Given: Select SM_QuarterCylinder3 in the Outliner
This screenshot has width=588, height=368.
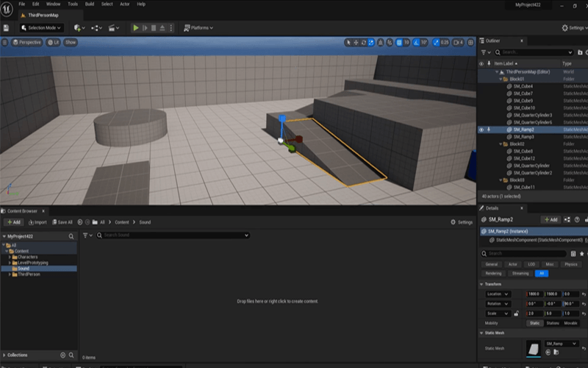Looking at the screenshot, I should click(x=532, y=116).
